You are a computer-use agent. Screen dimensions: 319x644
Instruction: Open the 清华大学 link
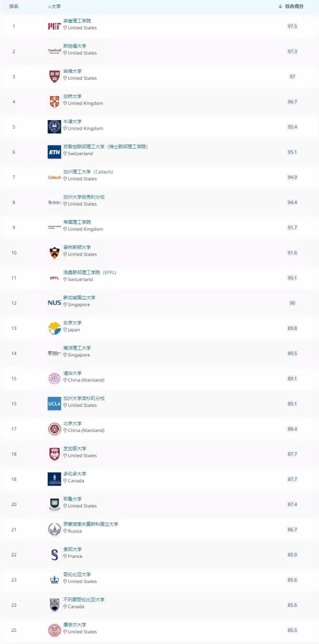[x=73, y=374]
